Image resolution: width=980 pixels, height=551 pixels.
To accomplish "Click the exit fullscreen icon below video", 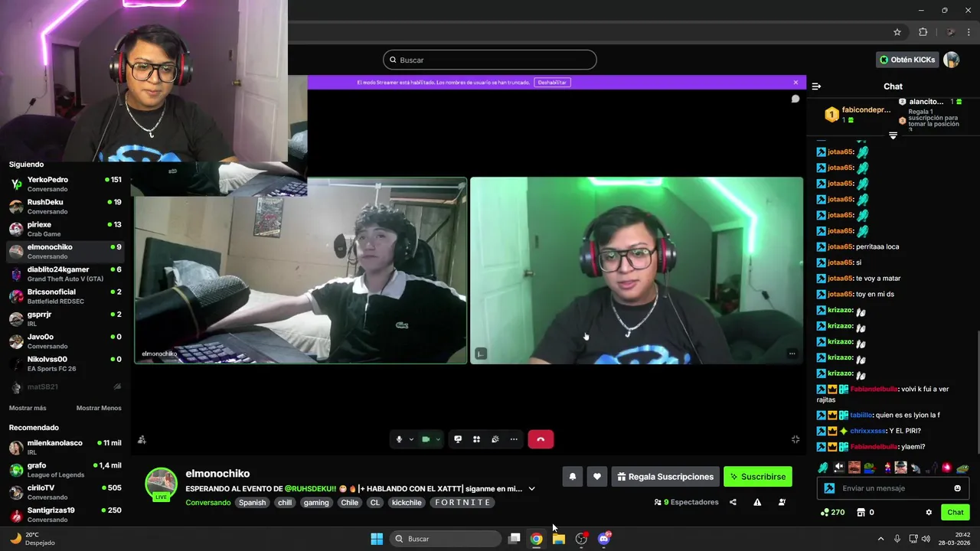I will [x=795, y=439].
